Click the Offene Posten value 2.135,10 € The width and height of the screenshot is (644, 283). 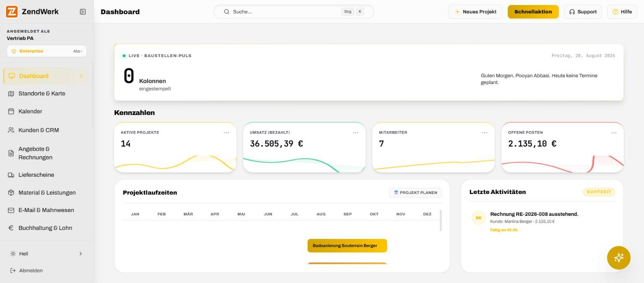coord(532,144)
